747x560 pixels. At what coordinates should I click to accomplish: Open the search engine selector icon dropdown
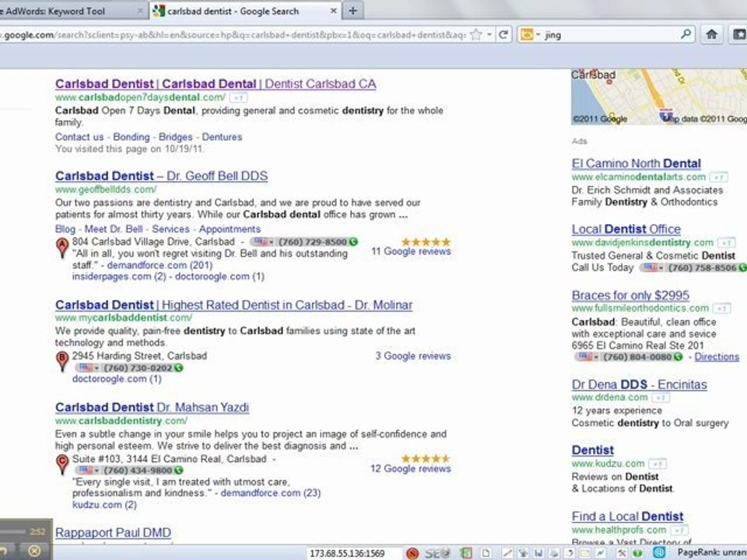pyautogui.click(x=530, y=34)
